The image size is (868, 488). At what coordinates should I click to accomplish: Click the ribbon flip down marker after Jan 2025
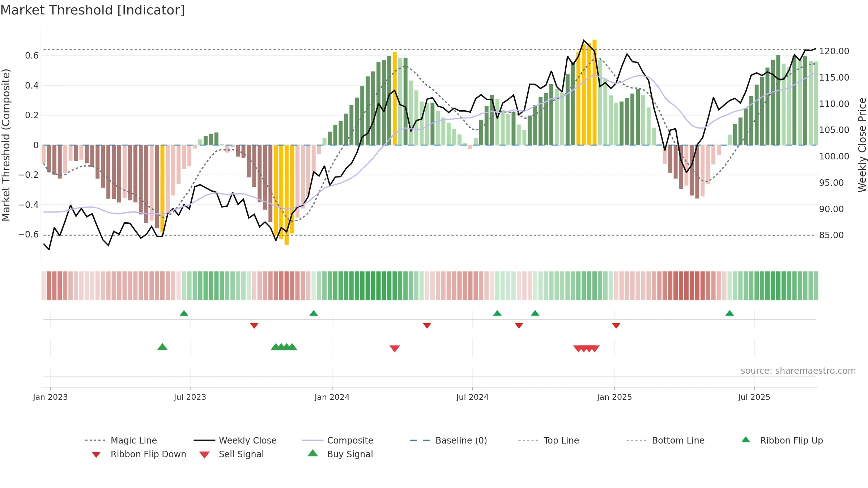[616, 326]
